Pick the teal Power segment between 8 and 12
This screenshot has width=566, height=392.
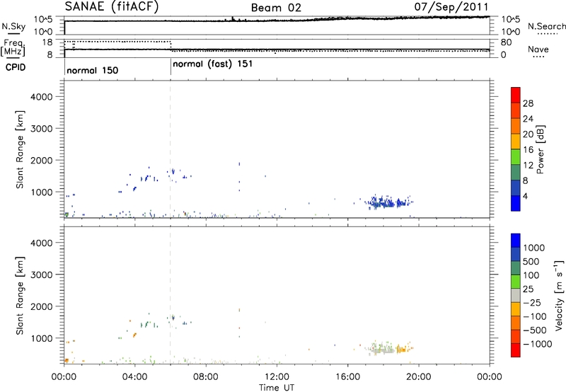click(x=516, y=172)
